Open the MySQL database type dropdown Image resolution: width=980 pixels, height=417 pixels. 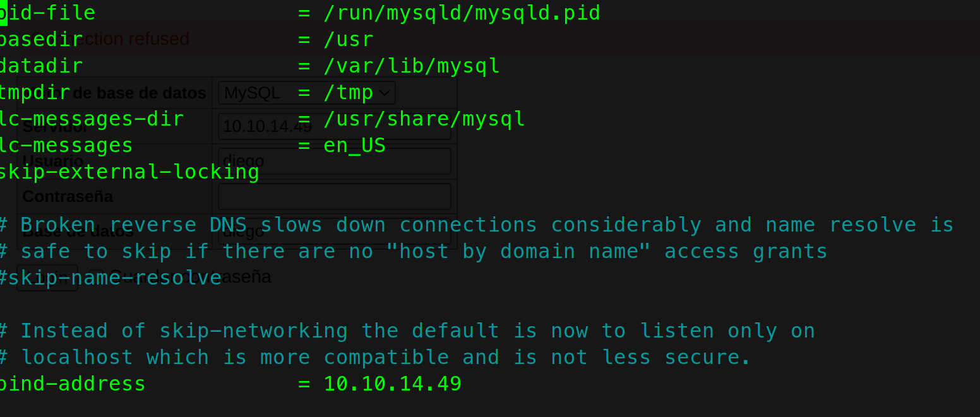307,93
